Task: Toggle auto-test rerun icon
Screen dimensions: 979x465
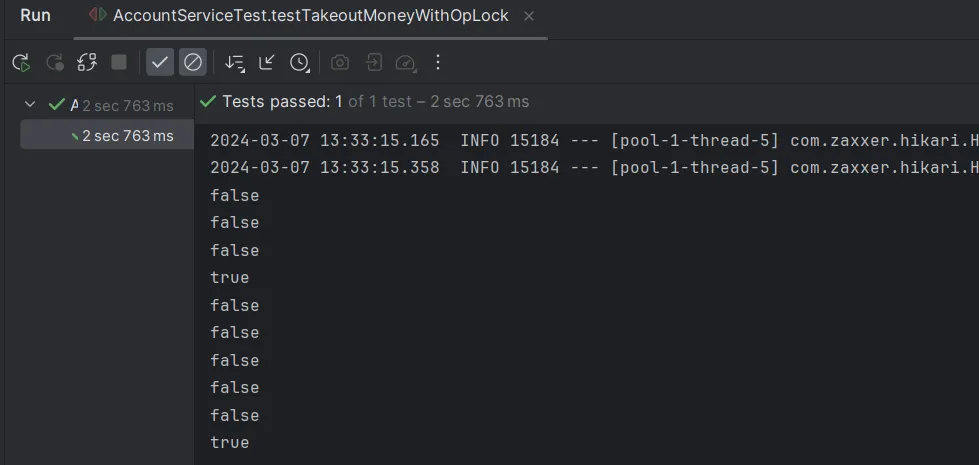Action: tap(87, 62)
